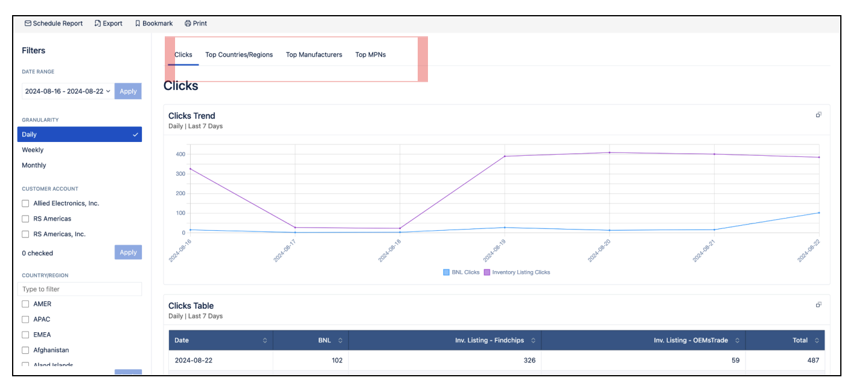Click the Export icon in toolbar
Viewport: 868px width, 389px height.
[98, 24]
